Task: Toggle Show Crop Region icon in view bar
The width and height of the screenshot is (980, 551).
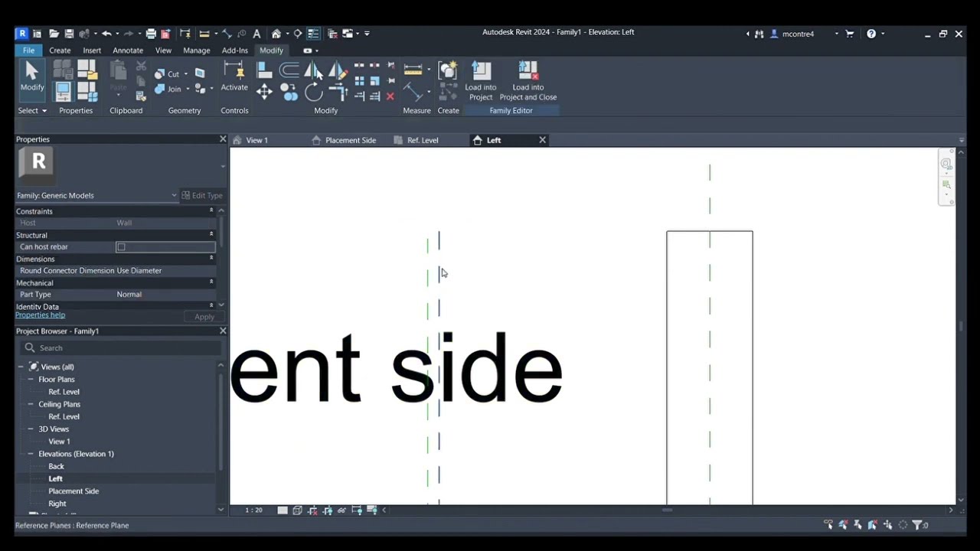Action: pyautogui.click(x=327, y=510)
